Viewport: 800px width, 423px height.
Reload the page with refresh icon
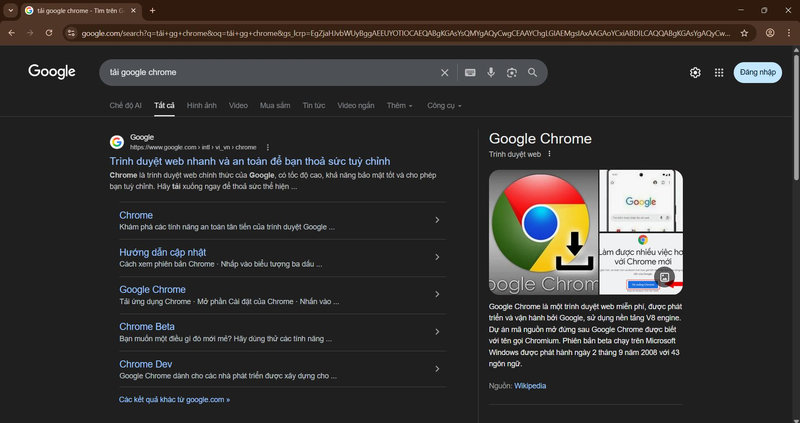point(49,33)
